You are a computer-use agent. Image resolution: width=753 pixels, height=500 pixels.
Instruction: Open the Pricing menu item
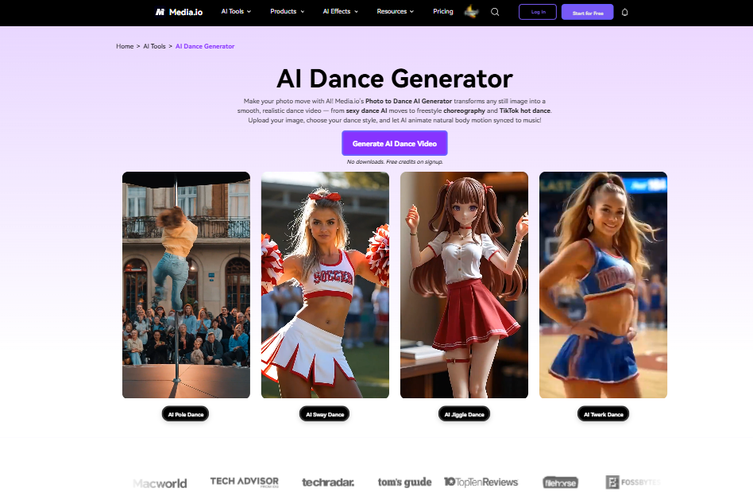click(x=443, y=12)
